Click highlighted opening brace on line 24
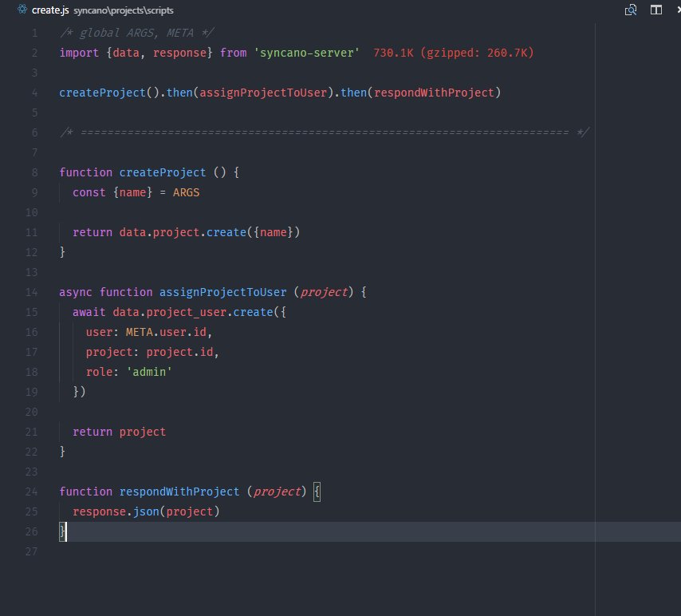The height and width of the screenshot is (616, 681). pos(317,492)
